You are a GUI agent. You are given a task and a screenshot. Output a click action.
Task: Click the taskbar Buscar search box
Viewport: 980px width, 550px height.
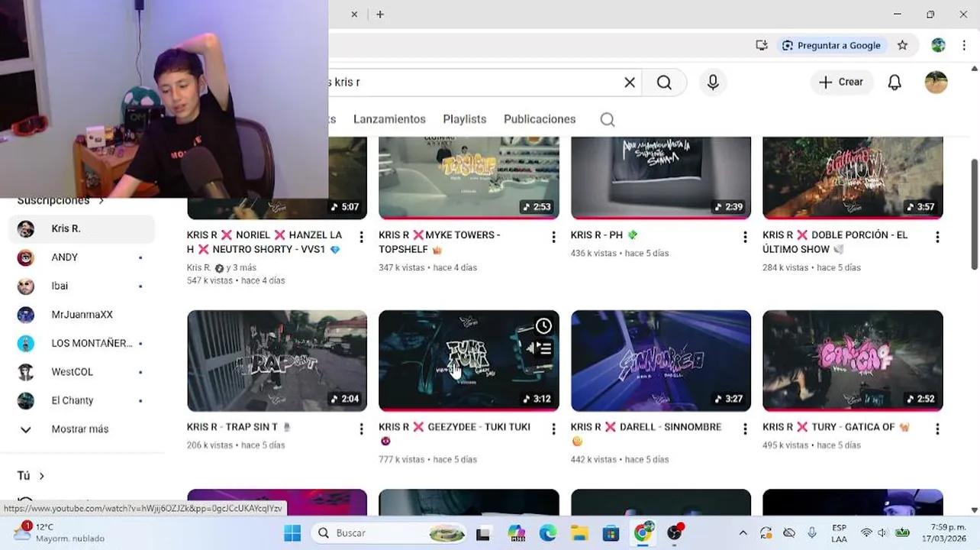click(389, 533)
